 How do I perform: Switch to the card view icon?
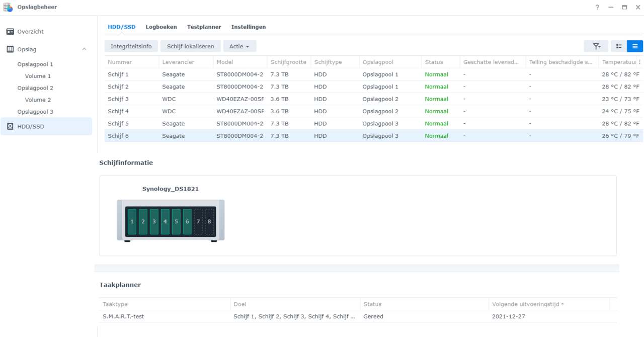[x=619, y=46]
